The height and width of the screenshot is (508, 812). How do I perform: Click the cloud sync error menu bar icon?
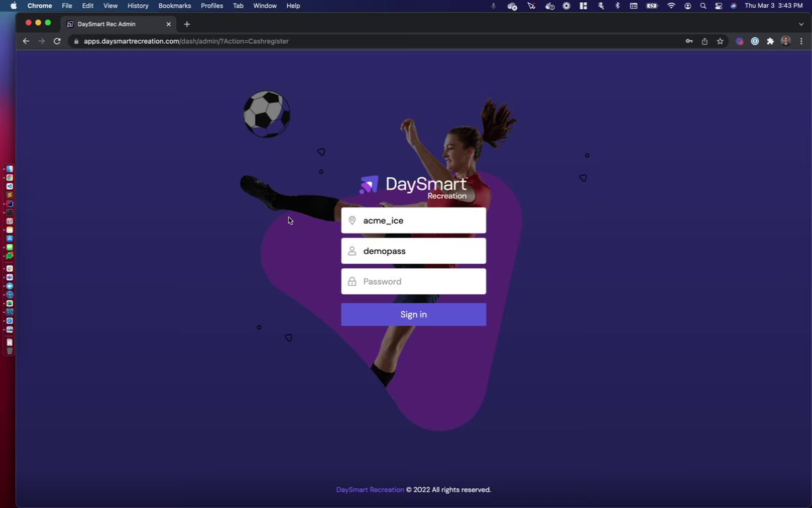[x=512, y=6]
